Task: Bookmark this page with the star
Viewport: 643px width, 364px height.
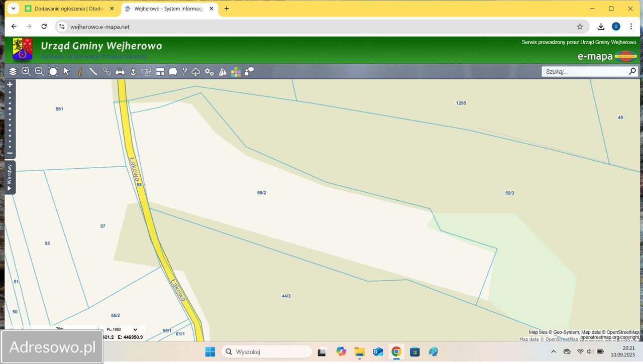Action: click(x=580, y=27)
